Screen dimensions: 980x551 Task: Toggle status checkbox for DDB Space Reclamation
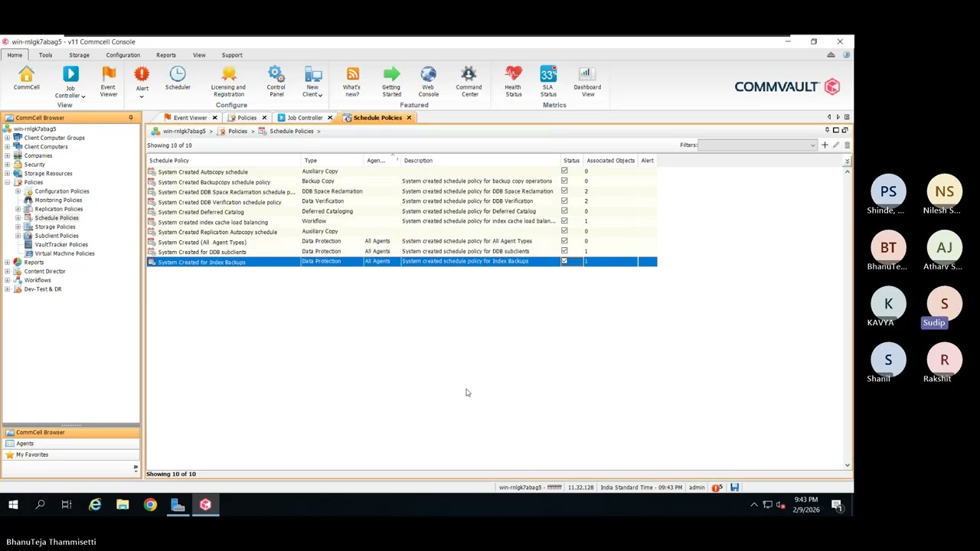point(564,191)
